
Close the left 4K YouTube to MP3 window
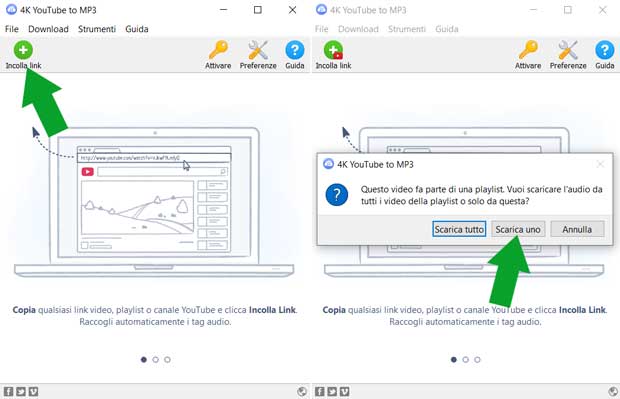point(292,9)
